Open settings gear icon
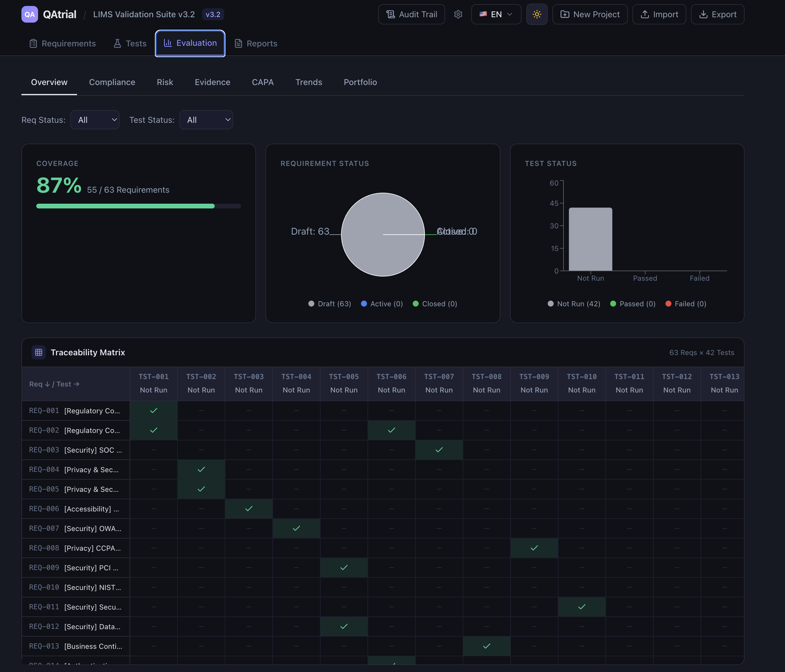The height and width of the screenshot is (672, 785). point(458,14)
